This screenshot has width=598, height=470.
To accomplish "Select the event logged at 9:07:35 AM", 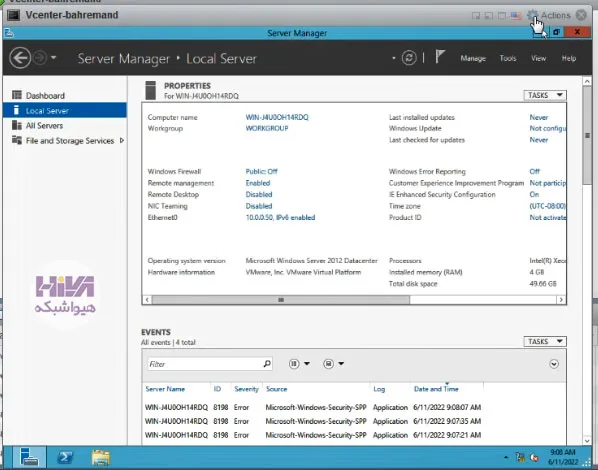I will pos(313,421).
